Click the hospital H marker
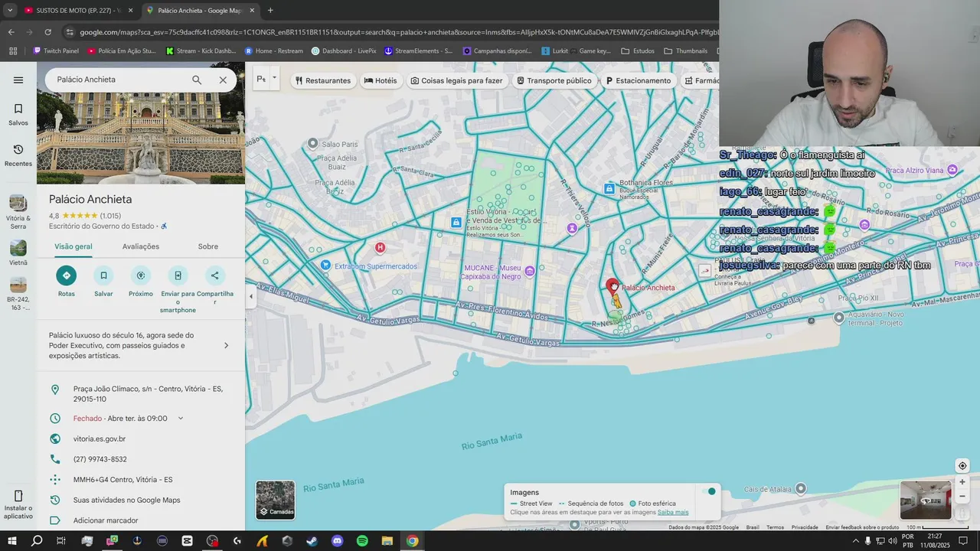Screen dimensions: 980x551 point(380,247)
